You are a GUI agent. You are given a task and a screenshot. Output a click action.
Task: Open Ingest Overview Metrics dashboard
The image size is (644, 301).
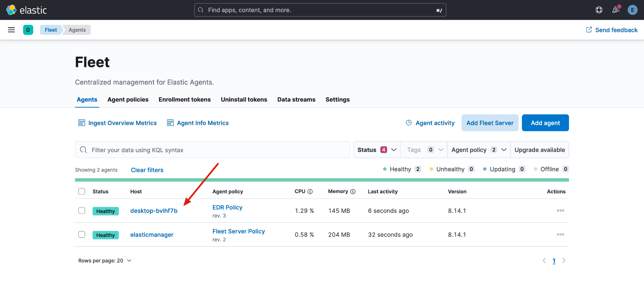pyautogui.click(x=117, y=123)
